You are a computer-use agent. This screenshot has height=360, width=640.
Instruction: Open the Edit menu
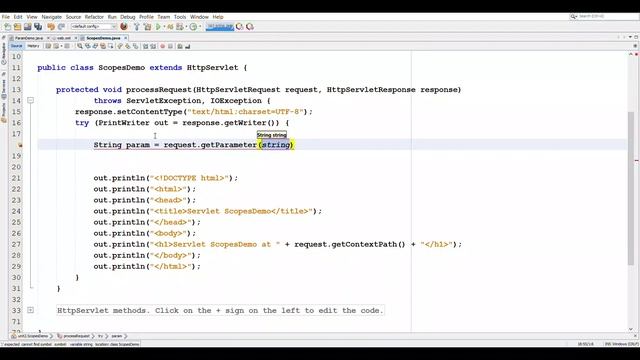pyautogui.click(x=18, y=17)
